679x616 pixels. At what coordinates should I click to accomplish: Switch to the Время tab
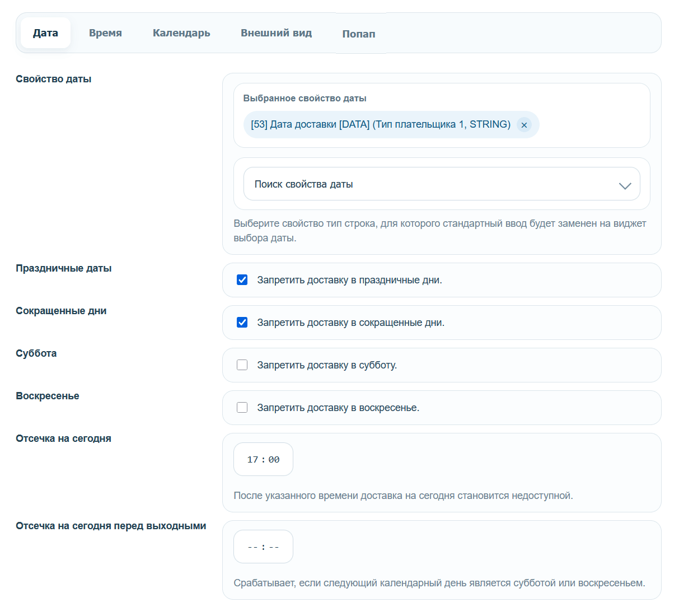(x=105, y=33)
